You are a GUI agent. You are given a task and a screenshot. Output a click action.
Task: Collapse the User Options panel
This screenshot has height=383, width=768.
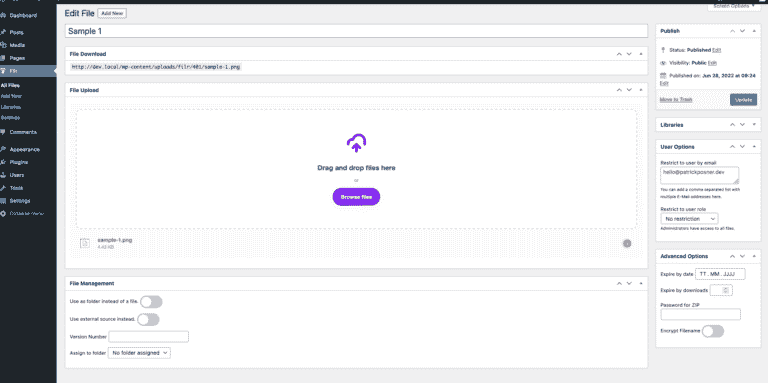[754, 147]
